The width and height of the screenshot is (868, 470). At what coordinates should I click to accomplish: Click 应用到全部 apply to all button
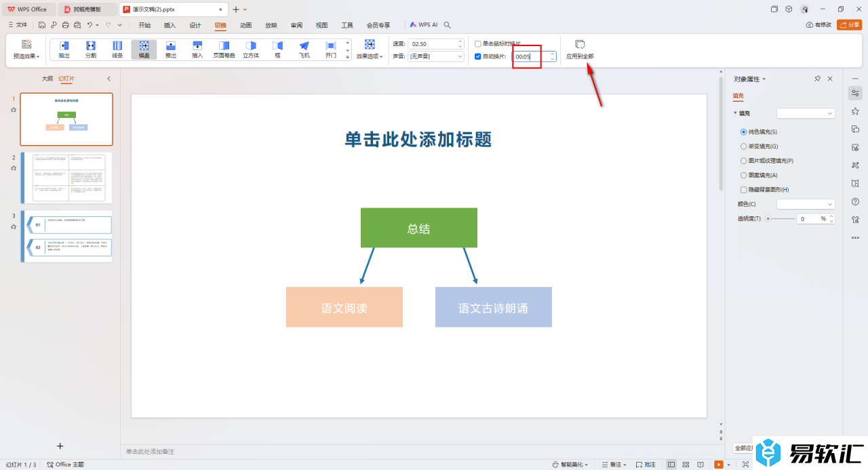point(580,50)
